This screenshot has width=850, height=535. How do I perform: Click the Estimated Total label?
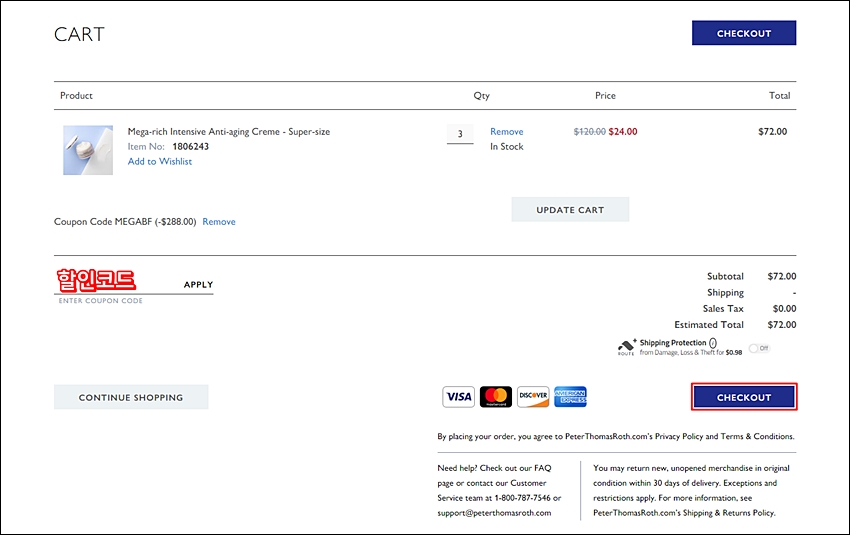[709, 325]
